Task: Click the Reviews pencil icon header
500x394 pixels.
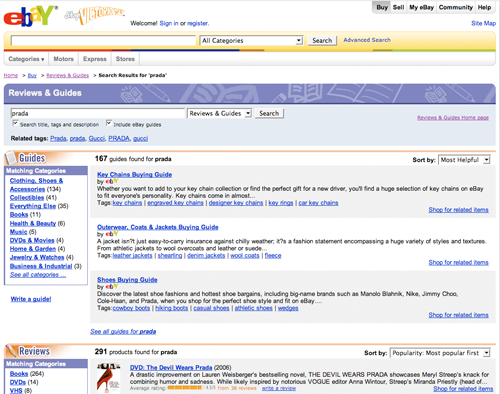Action: (28, 351)
